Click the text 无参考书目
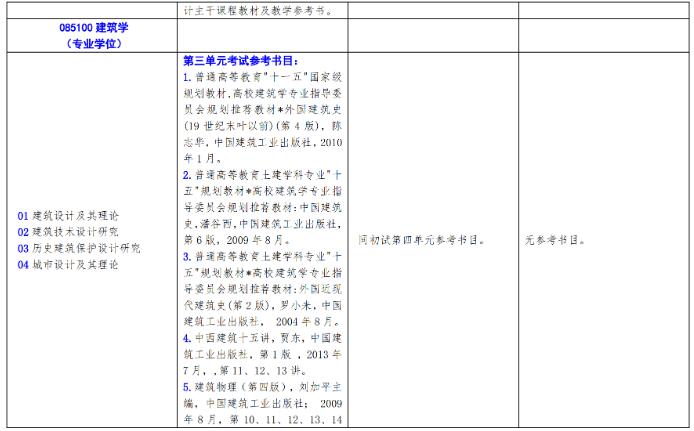The image size is (694, 431). tap(557, 240)
